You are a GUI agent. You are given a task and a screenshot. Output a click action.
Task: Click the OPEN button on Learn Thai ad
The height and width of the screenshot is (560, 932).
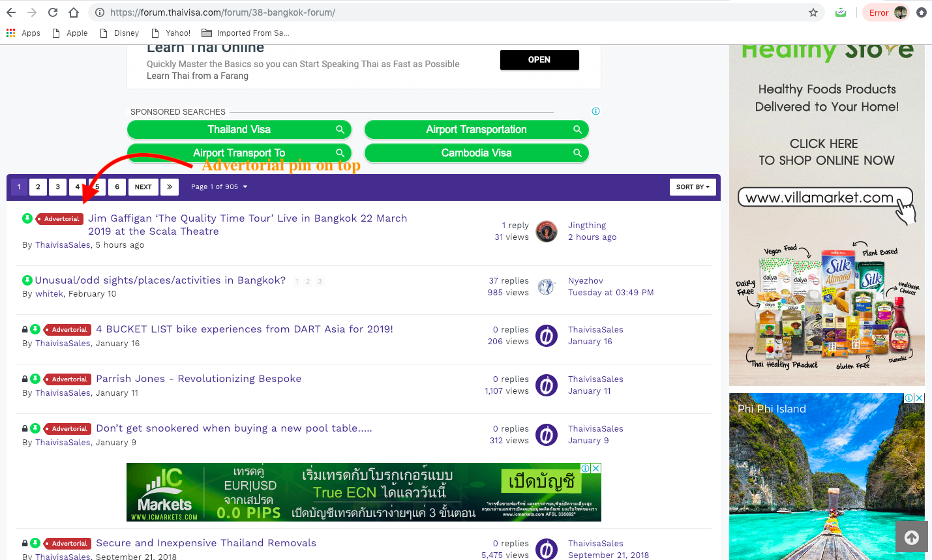pos(539,60)
